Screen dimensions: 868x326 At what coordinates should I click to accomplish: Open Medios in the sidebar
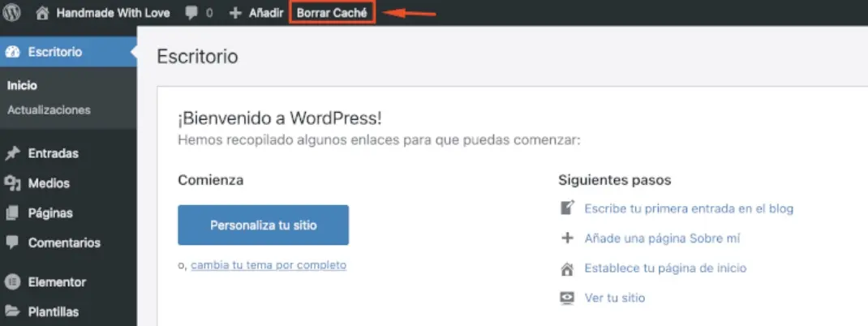point(49,183)
